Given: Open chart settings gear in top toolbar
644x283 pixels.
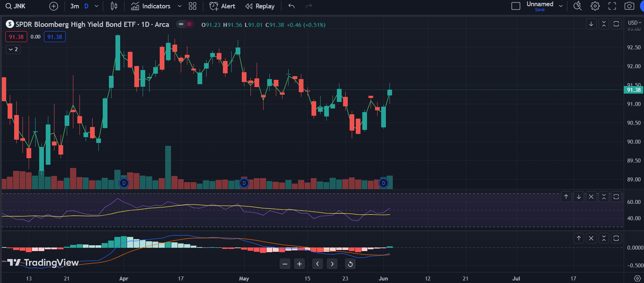Looking at the screenshot, I should point(595,6).
